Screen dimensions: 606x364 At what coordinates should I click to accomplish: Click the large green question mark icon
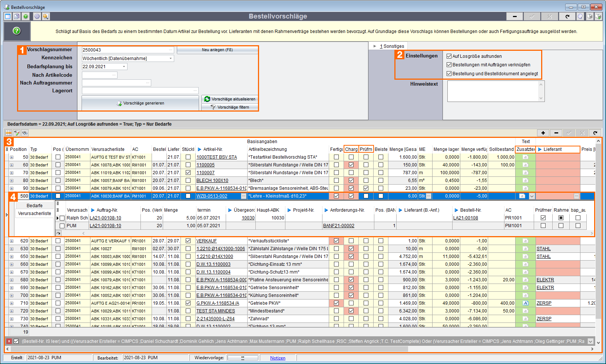click(x=17, y=31)
